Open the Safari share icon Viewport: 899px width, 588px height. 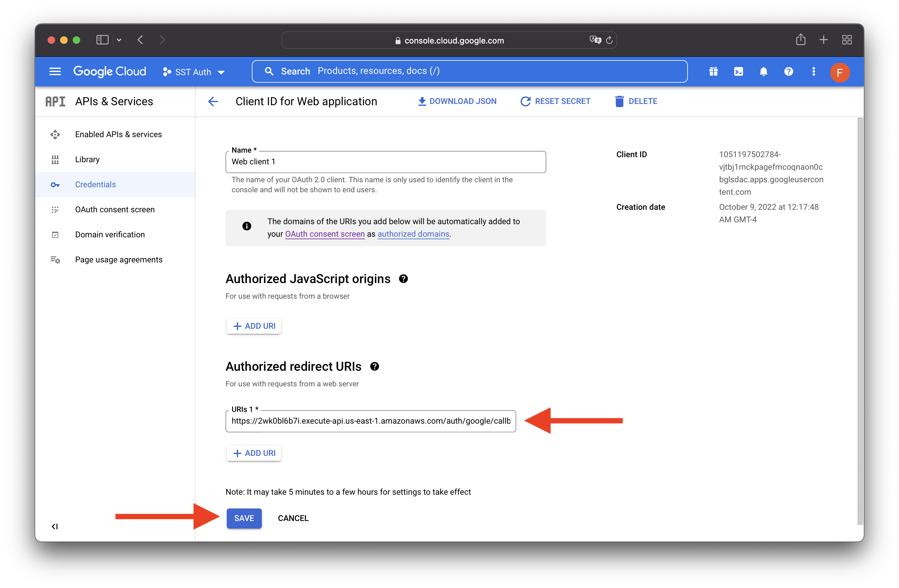point(800,40)
